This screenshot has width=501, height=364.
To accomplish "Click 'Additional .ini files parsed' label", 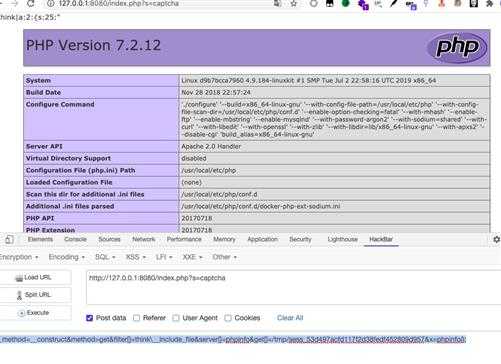I will [x=70, y=206].
